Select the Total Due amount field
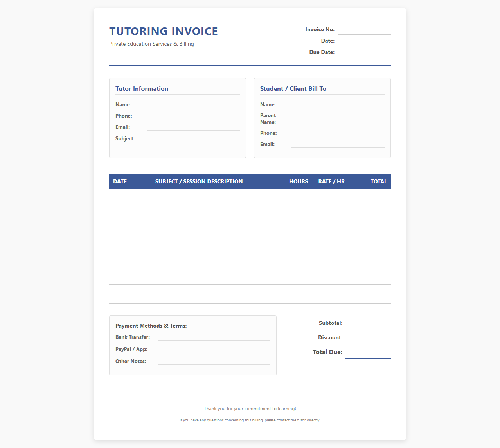This screenshot has height=448, width=500. tap(368, 353)
